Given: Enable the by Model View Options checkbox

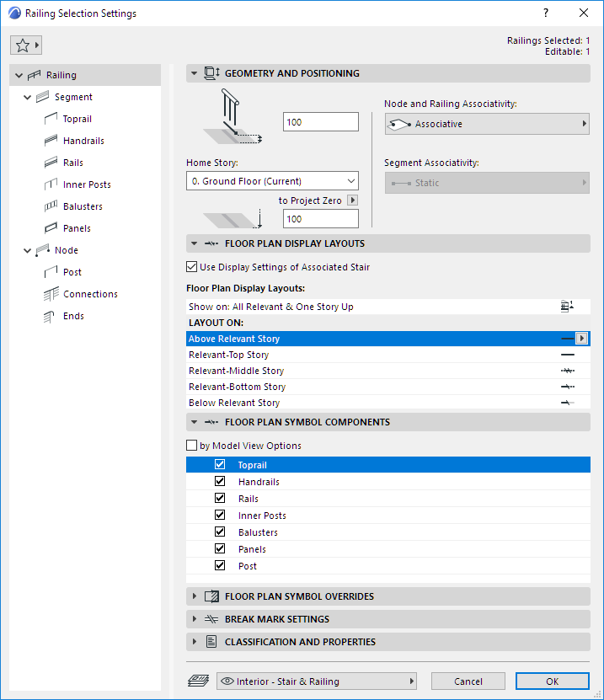Looking at the screenshot, I should [191, 446].
